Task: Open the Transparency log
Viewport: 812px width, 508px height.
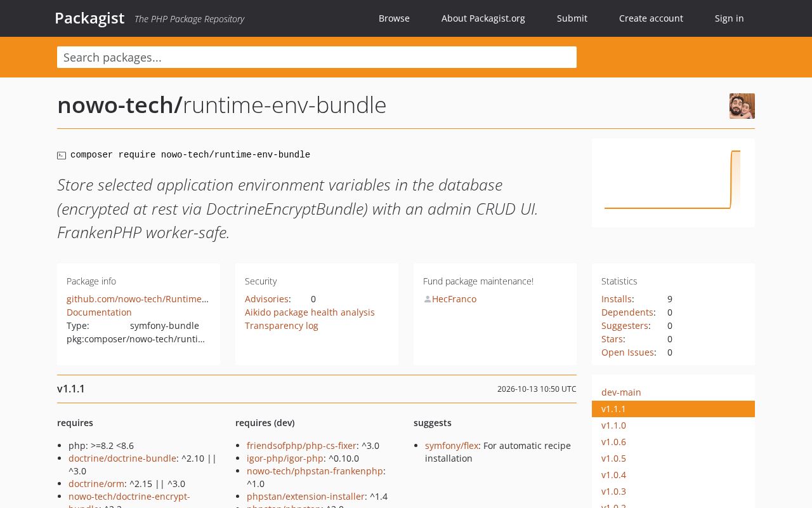Action: [x=282, y=326]
